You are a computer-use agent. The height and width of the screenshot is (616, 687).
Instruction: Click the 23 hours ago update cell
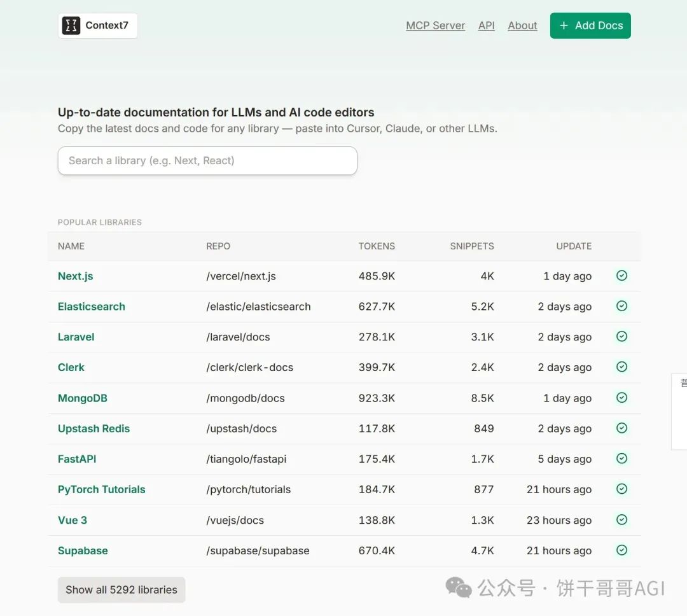(x=559, y=520)
